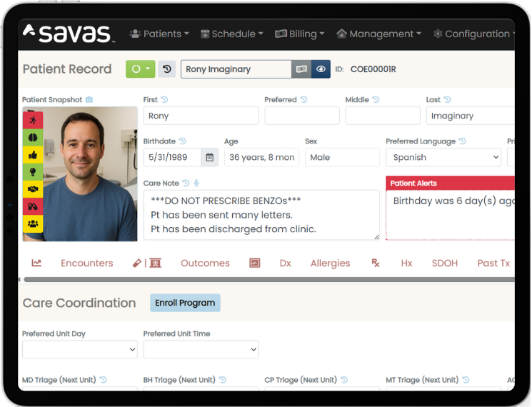Click the red running-person snapshot icon
This screenshot has height=407, width=532.
click(33, 120)
